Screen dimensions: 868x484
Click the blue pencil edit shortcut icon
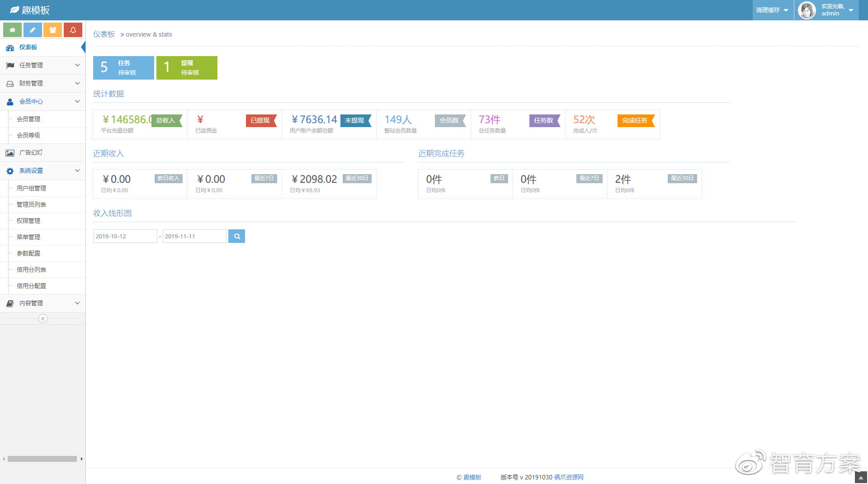click(33, 30)
